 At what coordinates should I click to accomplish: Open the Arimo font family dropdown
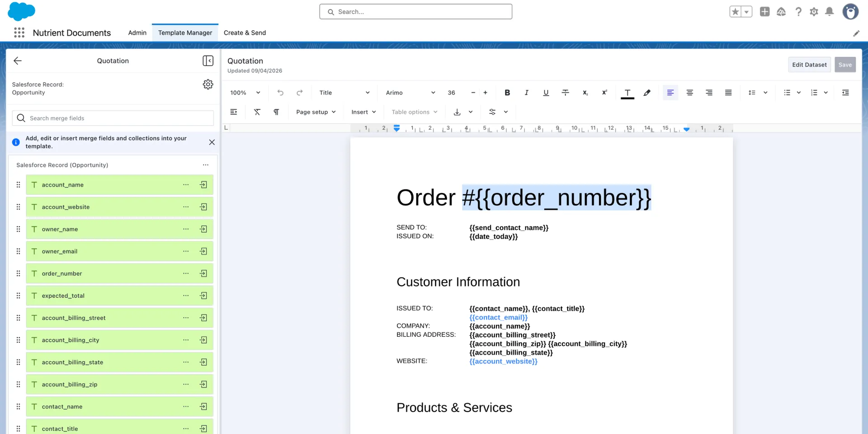pyautogui.click(x=410, y=93)
